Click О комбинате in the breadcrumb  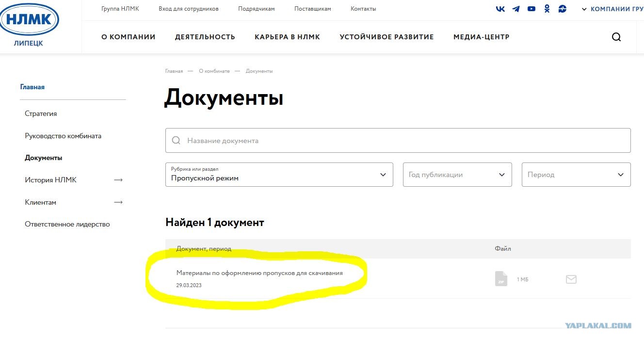[214, 71]
